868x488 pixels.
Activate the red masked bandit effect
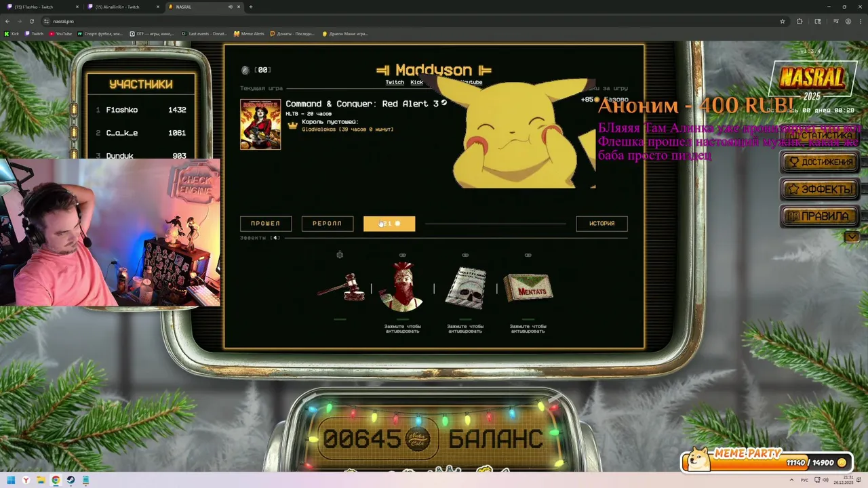[402, 286]
